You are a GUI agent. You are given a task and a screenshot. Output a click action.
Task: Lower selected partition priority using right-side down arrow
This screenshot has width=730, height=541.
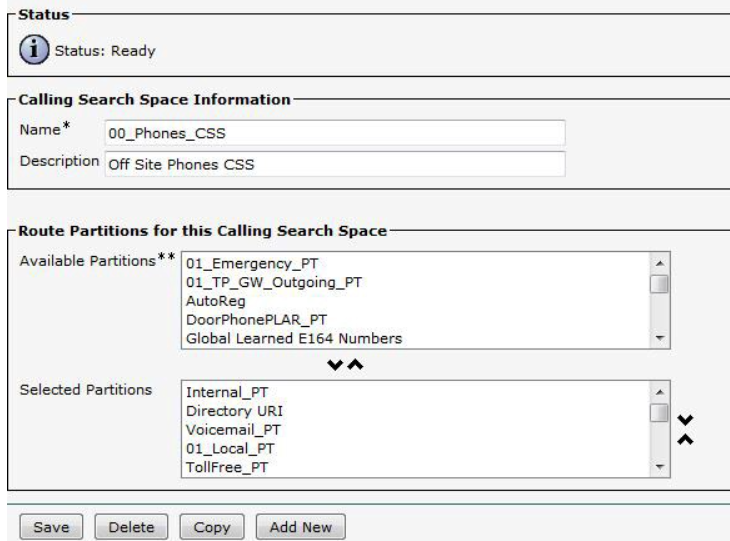(685, 420)
